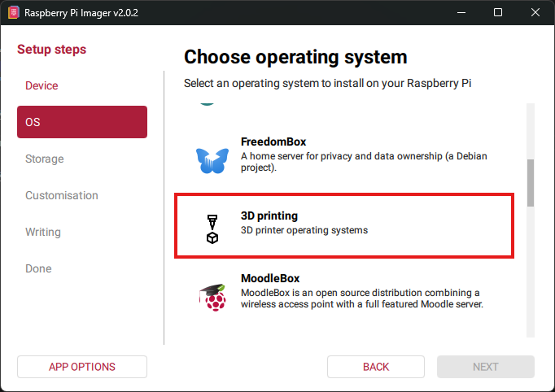Select the OS setup step
Screen dimensions: 555x392
[82, 122]
